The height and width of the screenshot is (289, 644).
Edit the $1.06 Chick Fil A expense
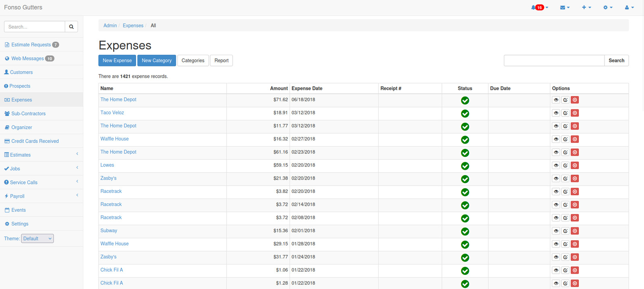(566, 270)
